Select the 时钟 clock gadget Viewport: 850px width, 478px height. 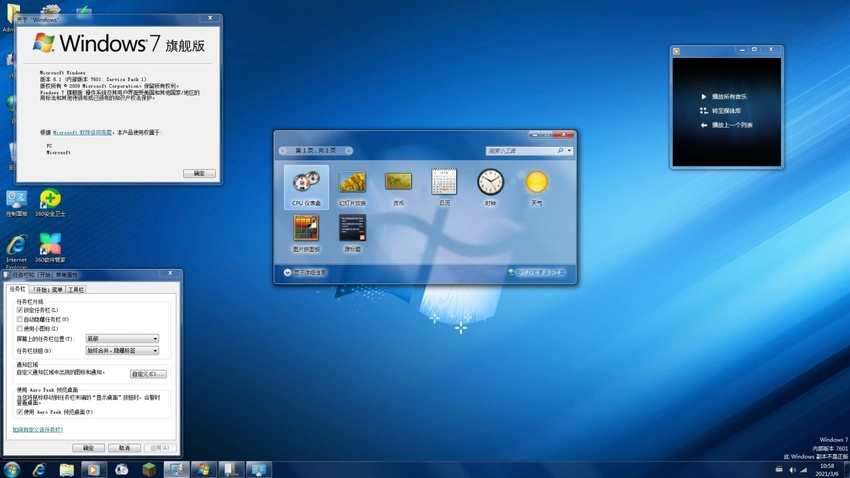[x=490, y=185]
